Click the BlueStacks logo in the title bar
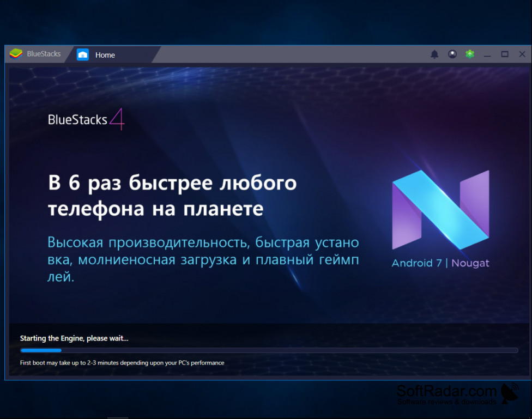Screen dimensions: 532x419 coord(16,53)
